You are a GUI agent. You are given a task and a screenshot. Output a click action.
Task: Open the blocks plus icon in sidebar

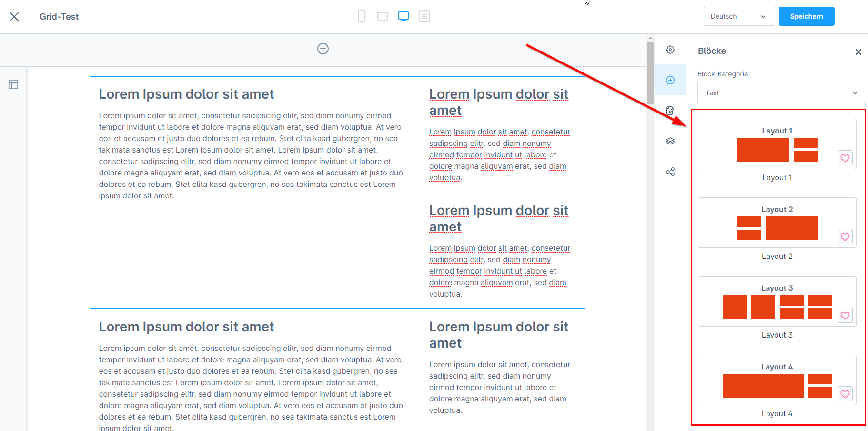coord(670,80)
